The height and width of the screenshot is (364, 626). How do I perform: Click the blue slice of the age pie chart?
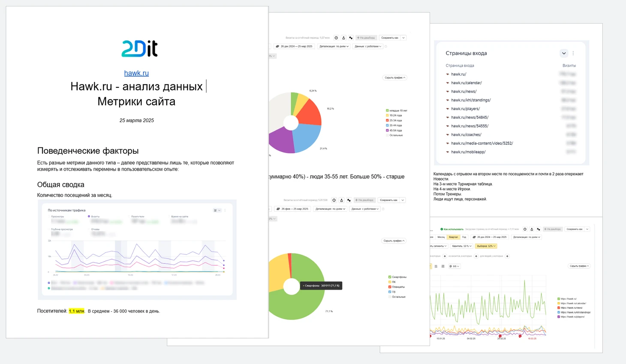click(x=307, y=137)
